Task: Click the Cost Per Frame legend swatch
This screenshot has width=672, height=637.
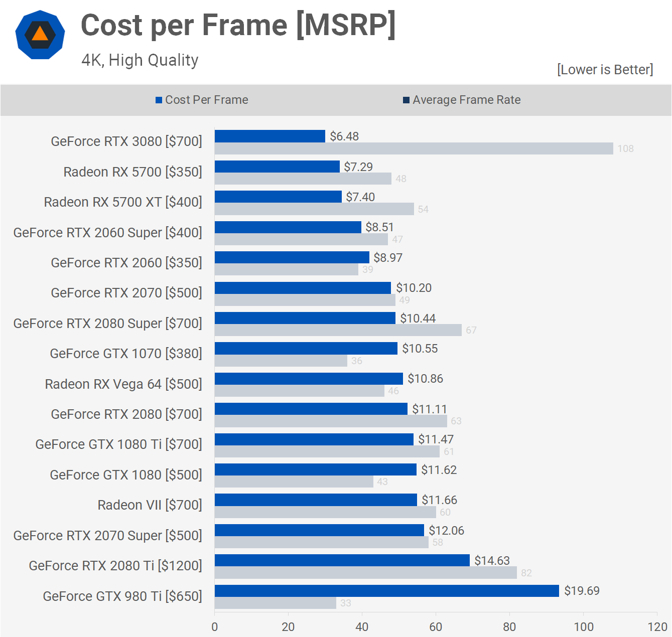Action: (x=159, y=100)
